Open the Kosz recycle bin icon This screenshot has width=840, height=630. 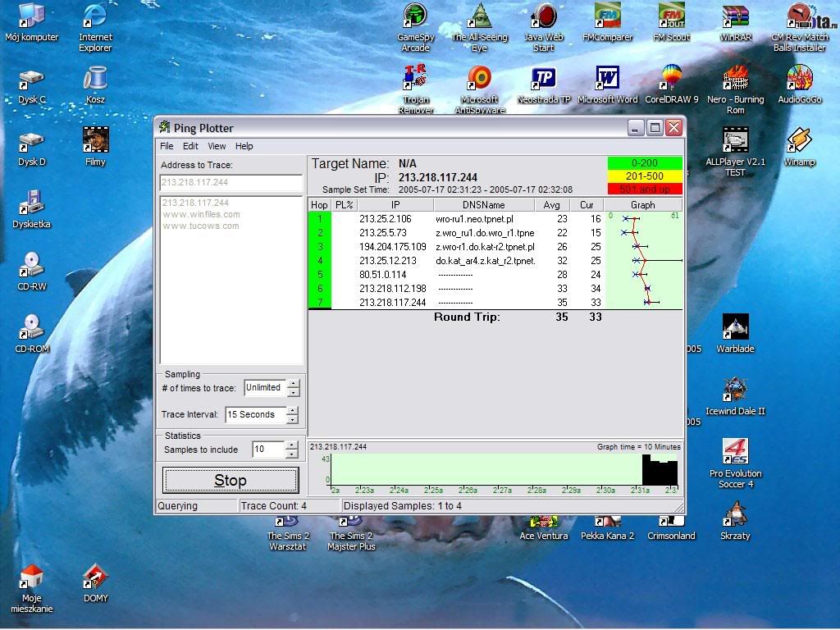pyautogui.click(x=95, y=79)
